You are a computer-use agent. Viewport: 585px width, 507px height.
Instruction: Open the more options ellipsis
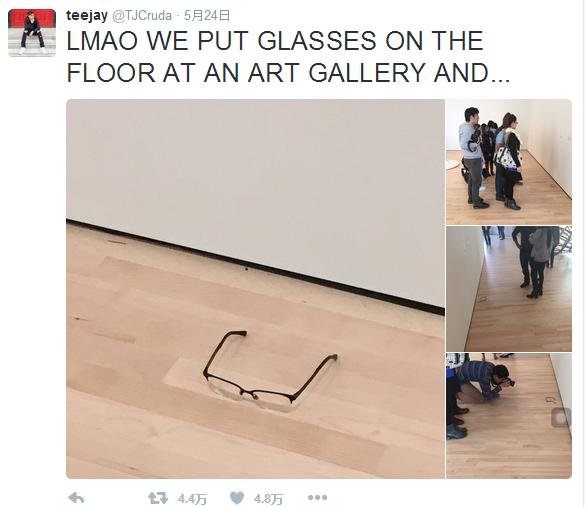tap(317, 497)
